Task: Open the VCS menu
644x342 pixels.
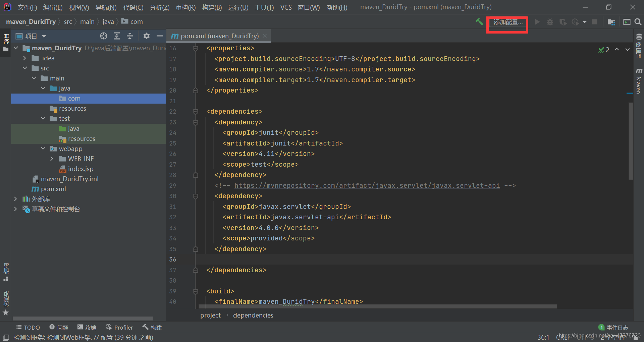Action: click(x=286, y=7)
